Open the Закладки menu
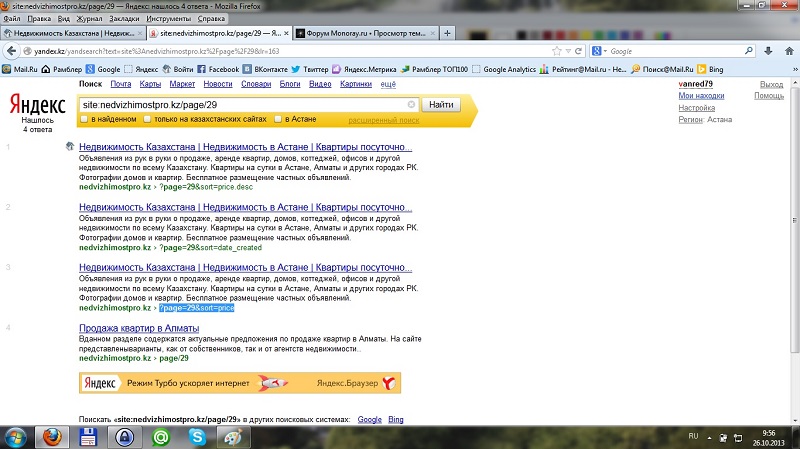800x449 pixels. point(124,19)
